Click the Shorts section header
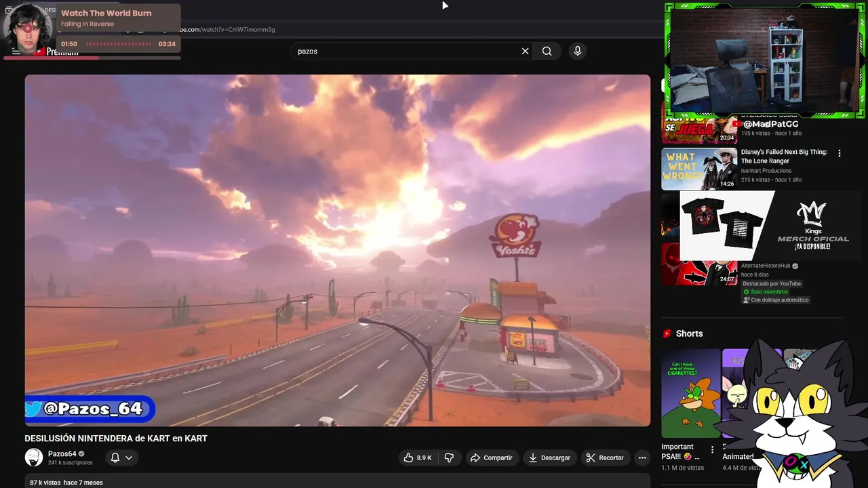The height and width of the screenshot is (488, 868). point(683,333)
